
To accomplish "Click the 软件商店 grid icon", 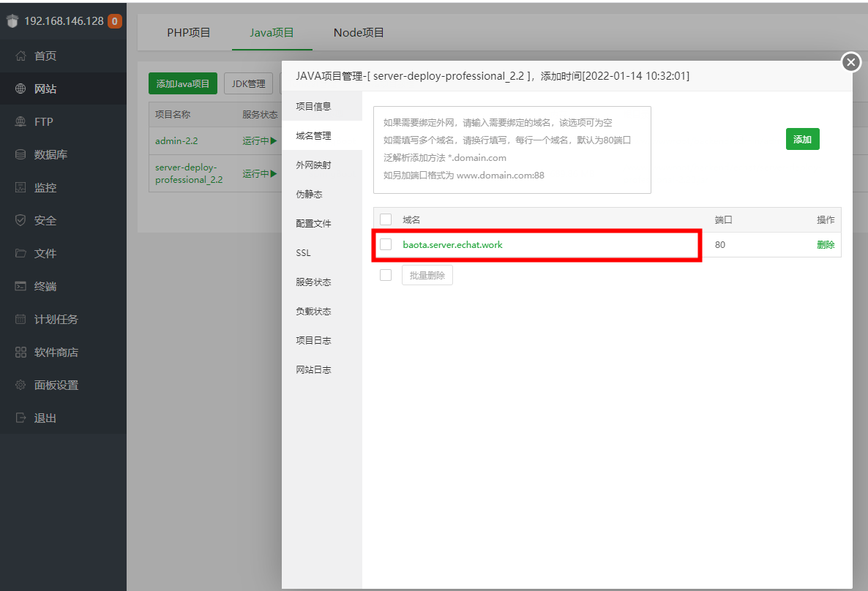I will point(20,353).
